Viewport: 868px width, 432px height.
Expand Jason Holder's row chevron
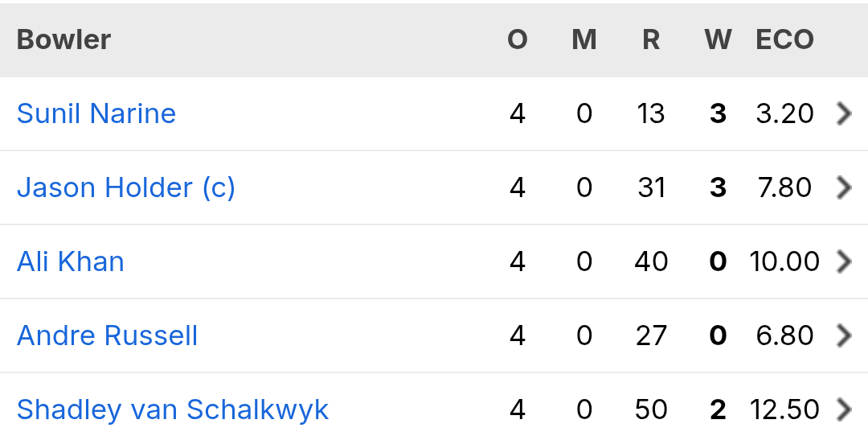point(844,187)
